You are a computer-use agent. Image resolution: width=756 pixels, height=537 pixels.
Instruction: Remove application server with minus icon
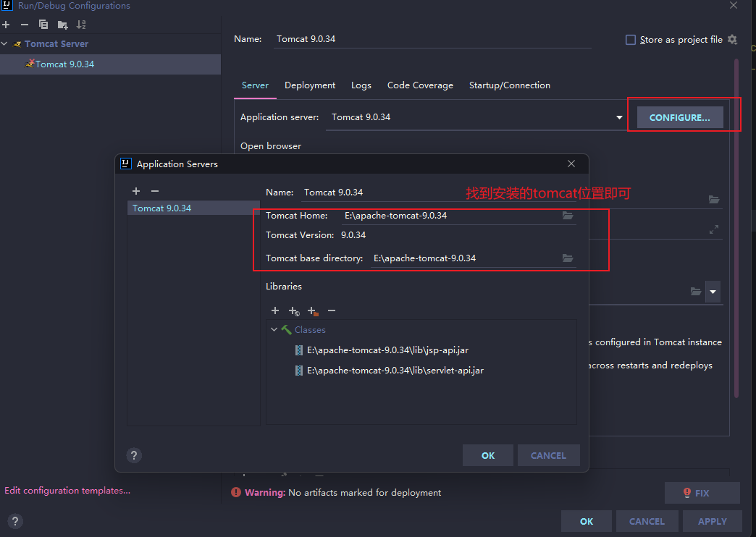155,191
